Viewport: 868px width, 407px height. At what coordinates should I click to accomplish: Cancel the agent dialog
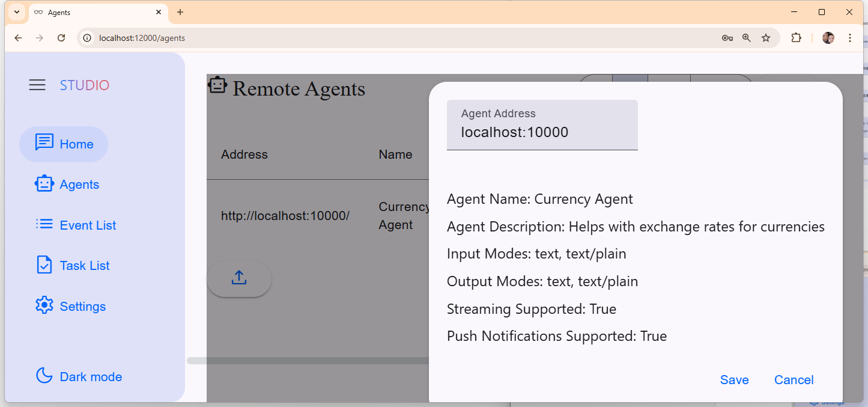794,380
